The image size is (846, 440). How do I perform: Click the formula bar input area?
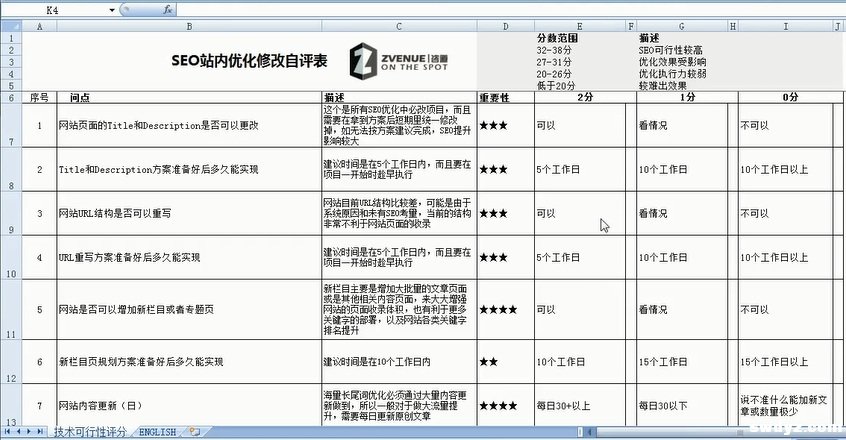[500, 9]
